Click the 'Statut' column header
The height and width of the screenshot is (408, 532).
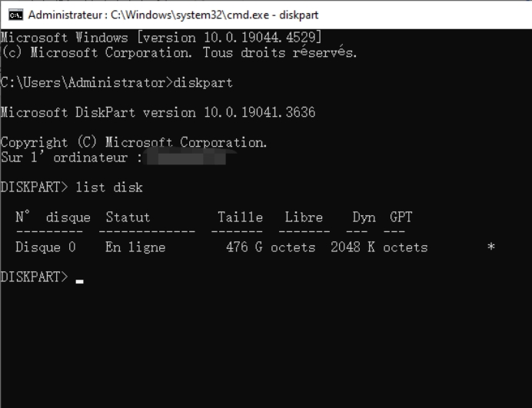tap(128, 217)
